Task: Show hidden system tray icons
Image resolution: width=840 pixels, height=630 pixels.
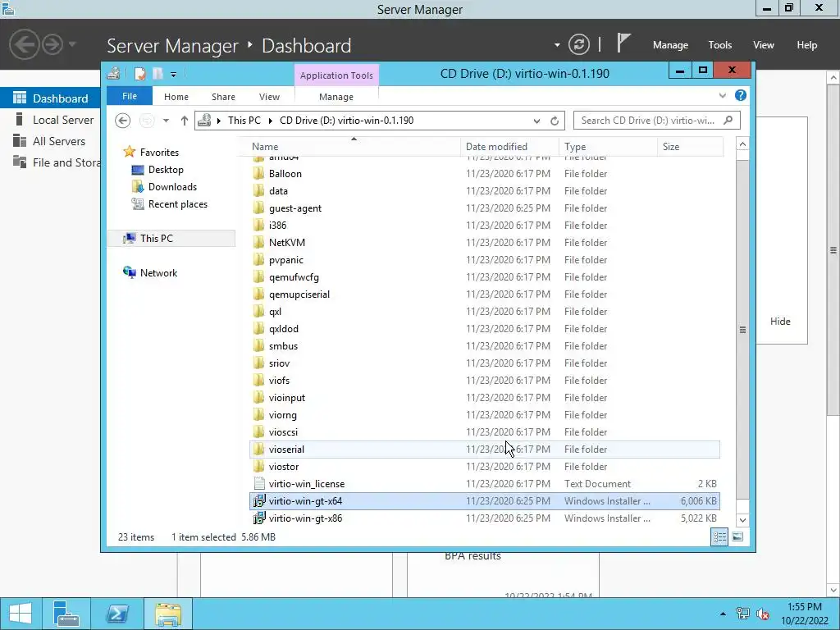Action: [x=723, y=614]
